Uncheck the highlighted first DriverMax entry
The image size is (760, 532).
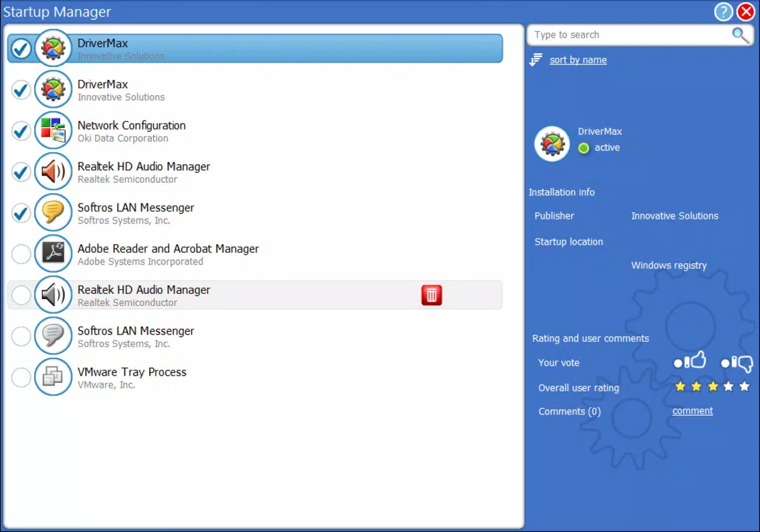point(21,49)
